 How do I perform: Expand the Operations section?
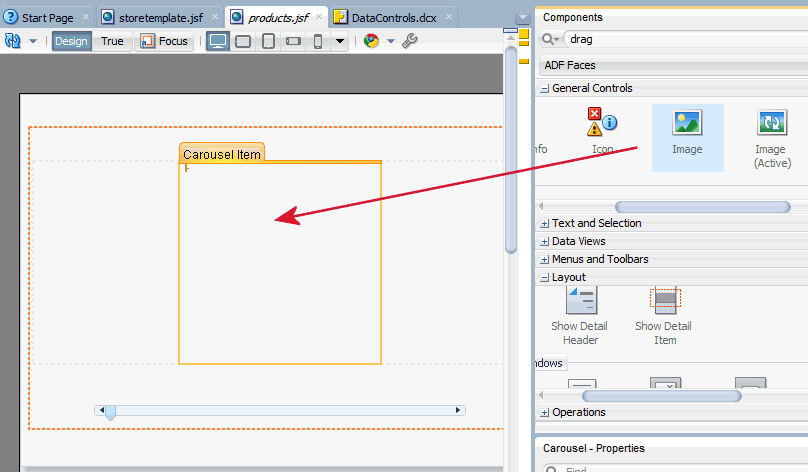click(x=544, y=413)
